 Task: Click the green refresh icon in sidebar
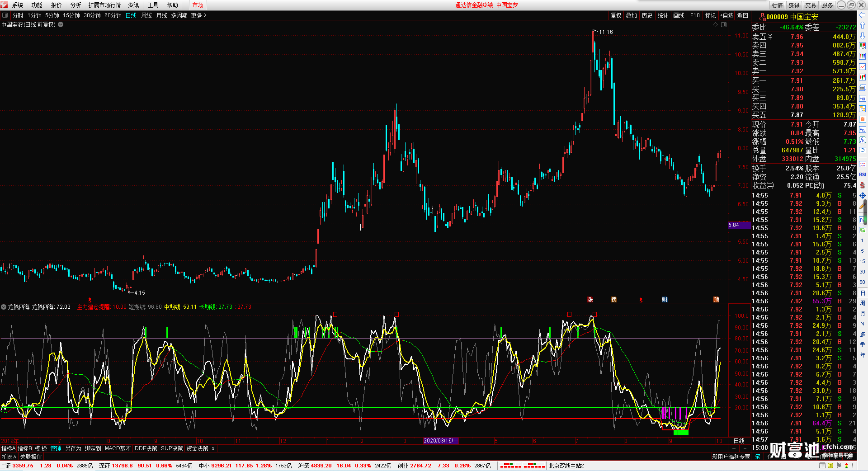pyautogui.click(x=862, y=230)
